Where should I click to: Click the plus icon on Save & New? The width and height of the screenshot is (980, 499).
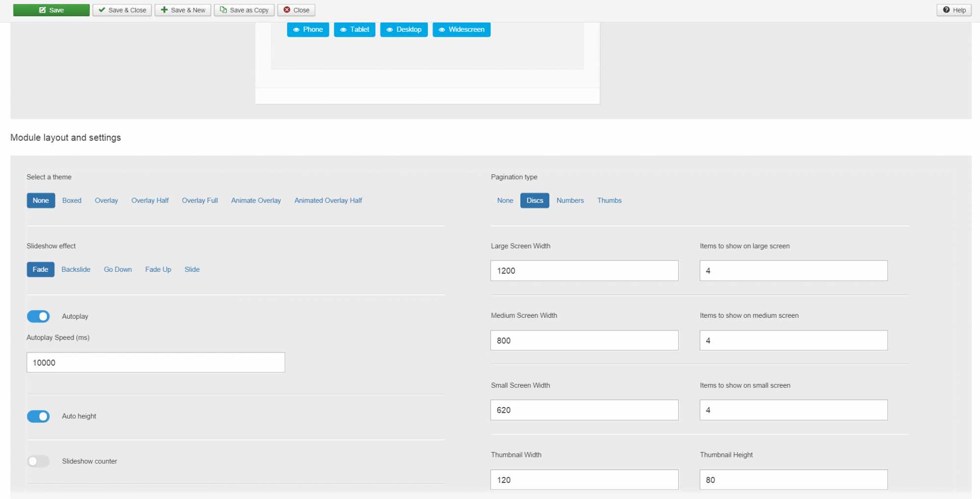pyautogui.click(x=164, y=10)
